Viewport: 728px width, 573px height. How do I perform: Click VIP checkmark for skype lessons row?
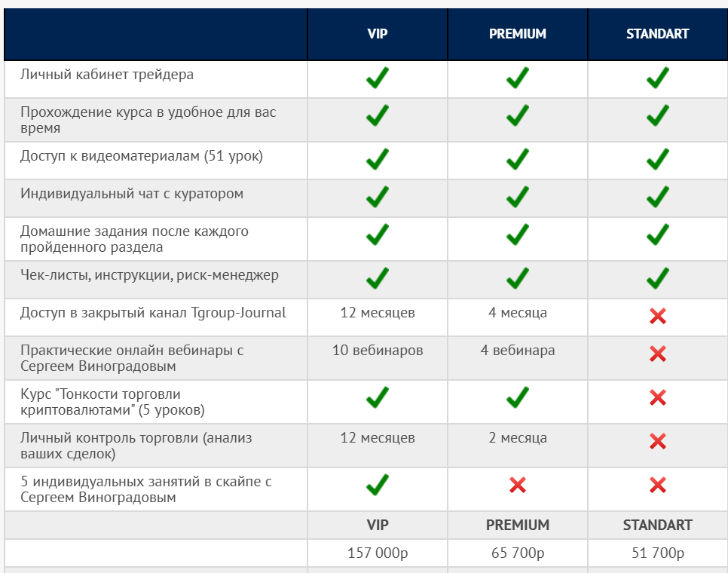click(x=377, y=484)
